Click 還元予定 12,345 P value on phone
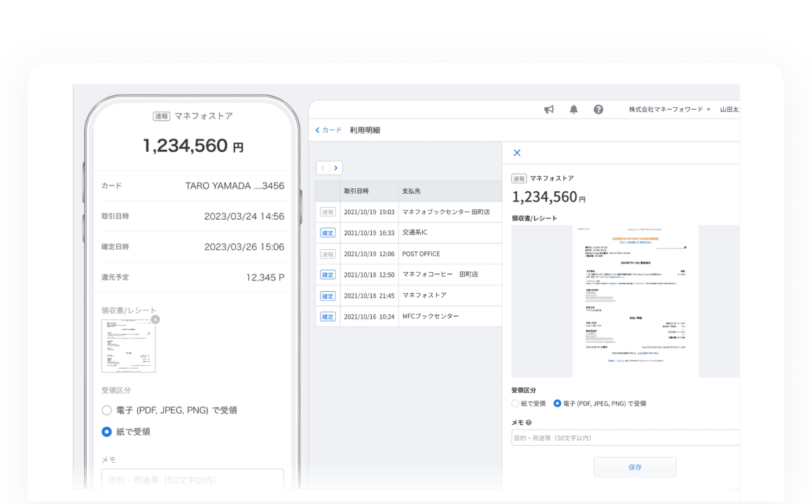The height and width of the screenshot is (504, 812). [x=265, y=278]
